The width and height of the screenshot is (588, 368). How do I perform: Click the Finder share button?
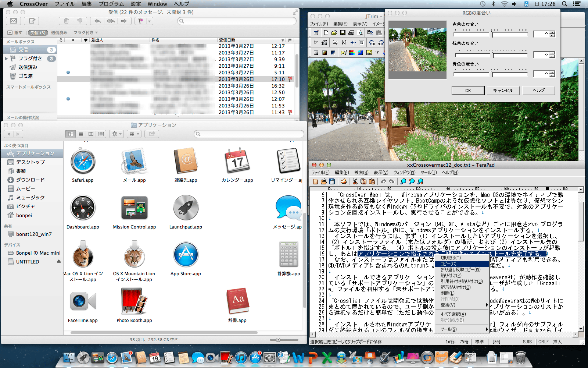(x=151, y=134)
